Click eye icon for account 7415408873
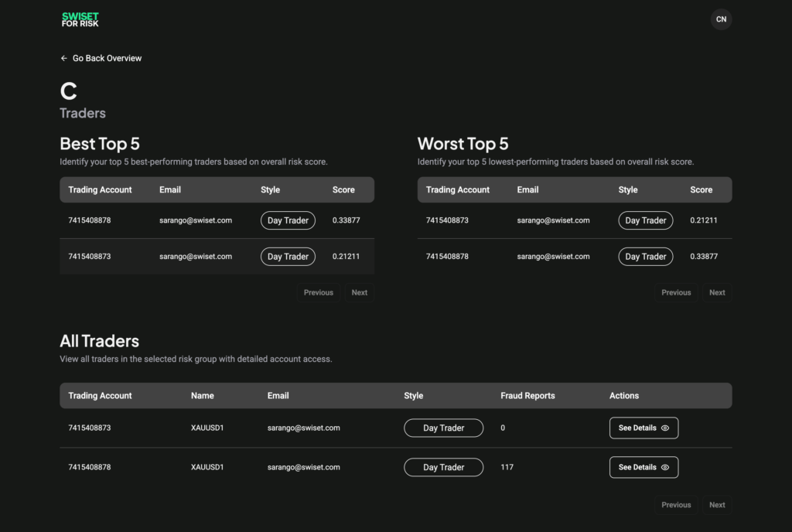This screenshot has height=532, width=792. coord(665,428)
